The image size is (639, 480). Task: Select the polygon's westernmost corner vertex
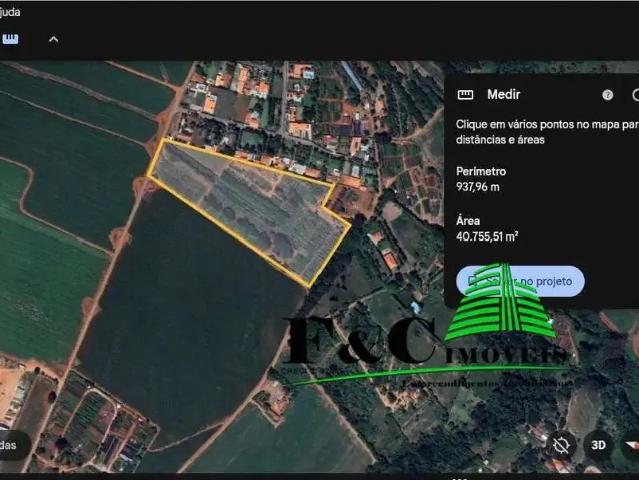148,178
